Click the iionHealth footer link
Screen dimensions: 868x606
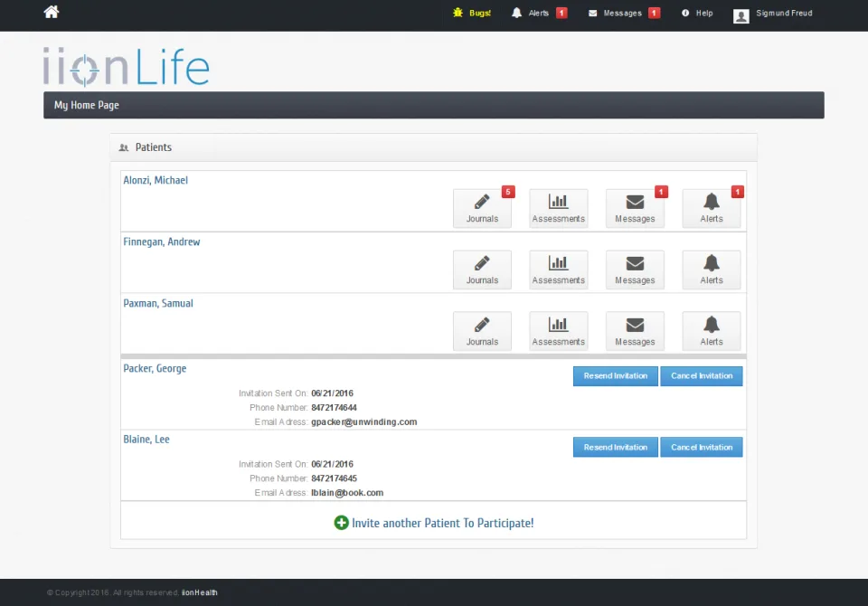tap(200, 592)
